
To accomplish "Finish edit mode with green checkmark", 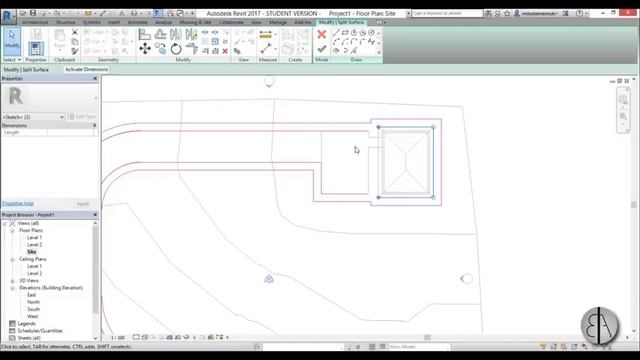I will [322, 49].
